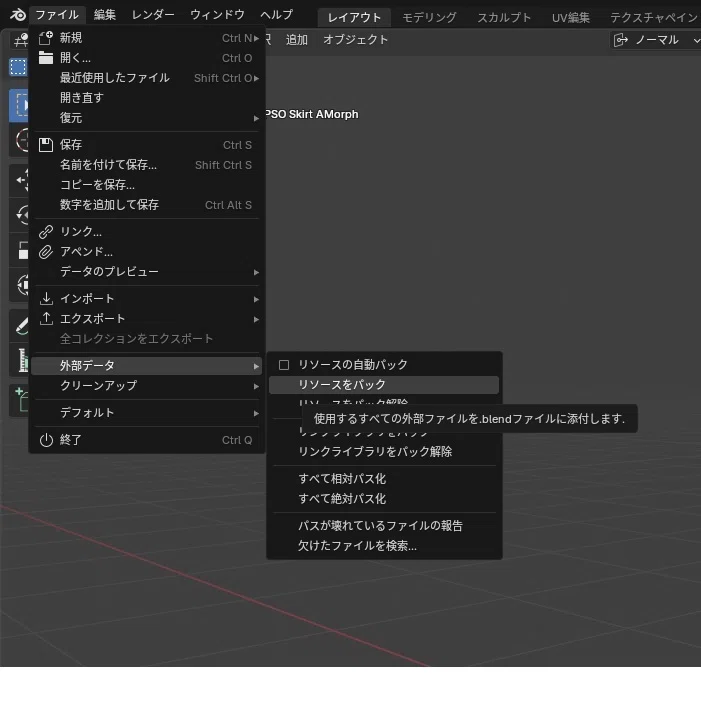Choose リンク... from the File menu
The height and width of the screenshot is (721, 701).
tap(147, 232)
